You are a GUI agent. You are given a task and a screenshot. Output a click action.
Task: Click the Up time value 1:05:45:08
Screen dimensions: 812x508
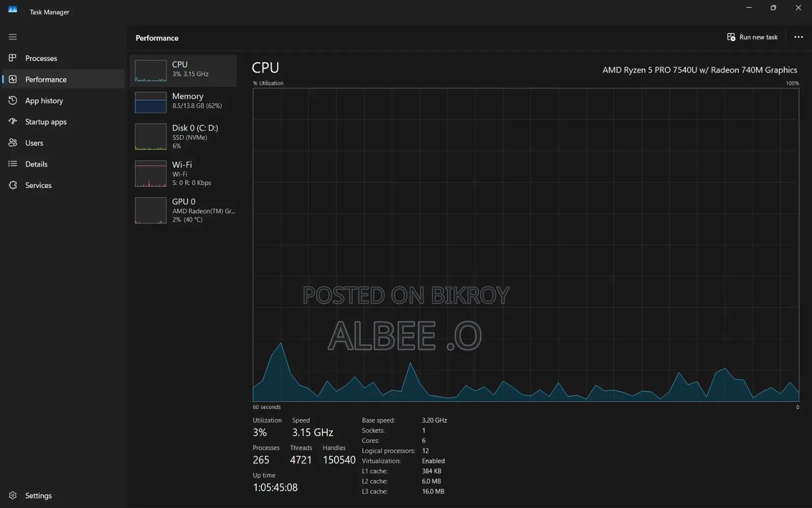275,487
